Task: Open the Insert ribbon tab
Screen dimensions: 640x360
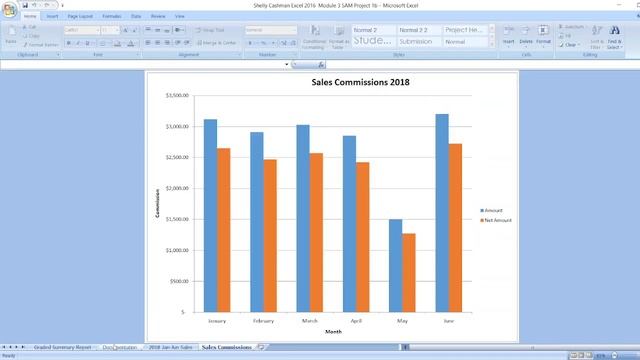Action: 52,16
